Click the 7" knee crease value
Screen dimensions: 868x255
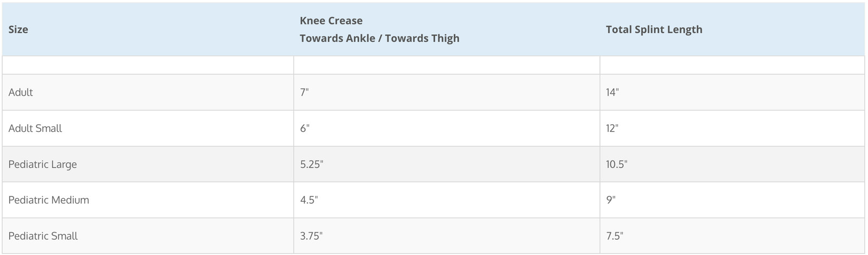point(304,92)
